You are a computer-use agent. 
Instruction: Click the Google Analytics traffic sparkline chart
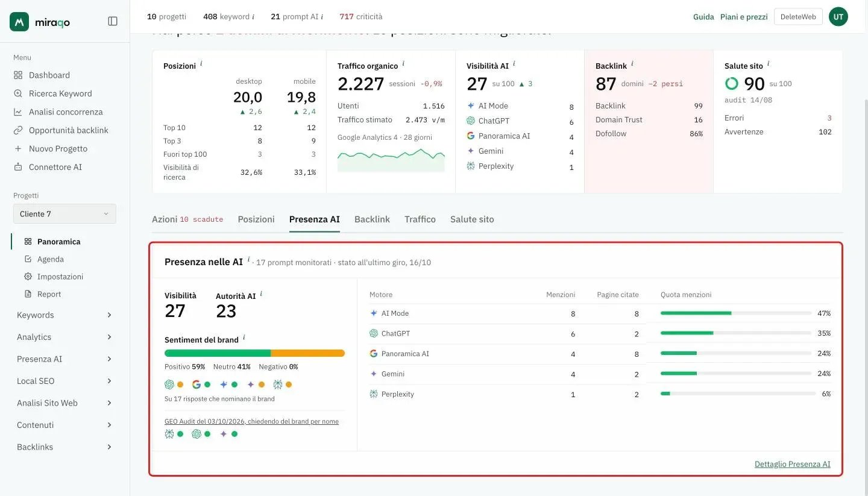click(391, 160)
